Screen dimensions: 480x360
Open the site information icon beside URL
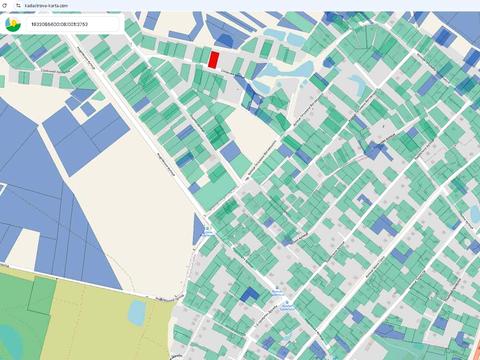pyautogui.click(x=18, y=6)
